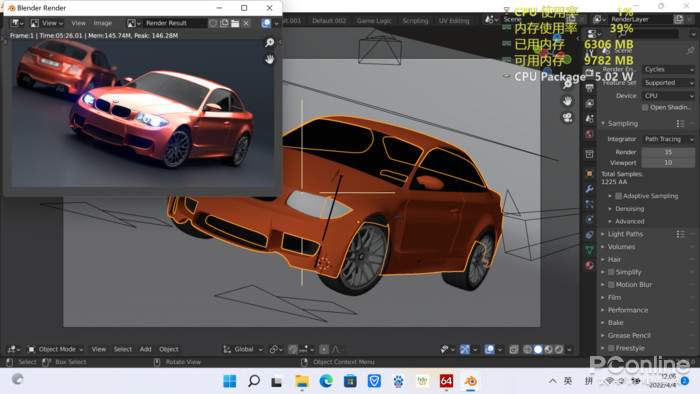Switch to solid viewport shading
The image size is (700, 394).
[x=538, y=349]
